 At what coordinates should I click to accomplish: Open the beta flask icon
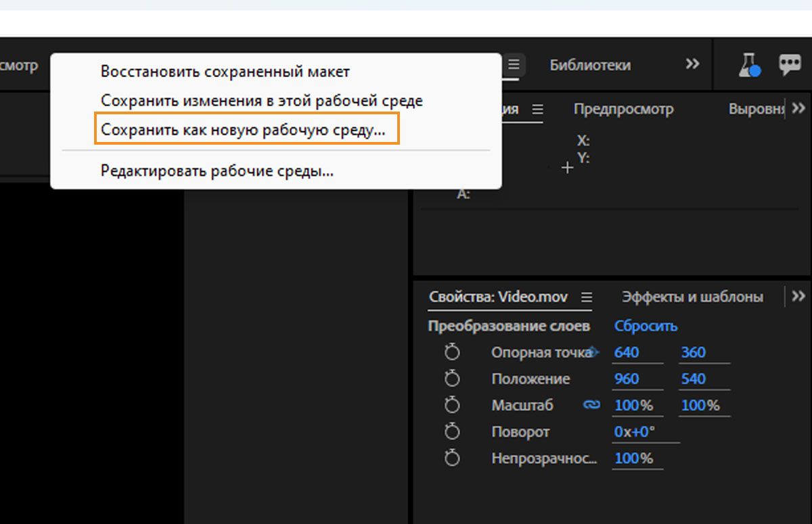click(x=750, y=65)
